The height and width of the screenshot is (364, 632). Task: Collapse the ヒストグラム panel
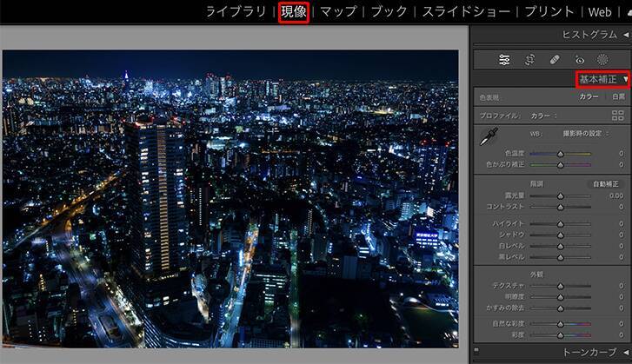coord(625,35)
